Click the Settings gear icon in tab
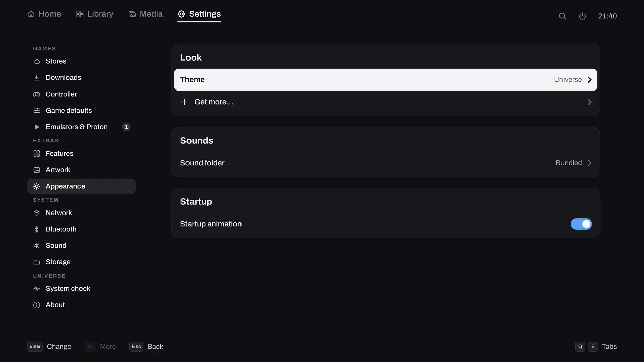The height and width of the screenshot is (362, 644). [181, 14]
